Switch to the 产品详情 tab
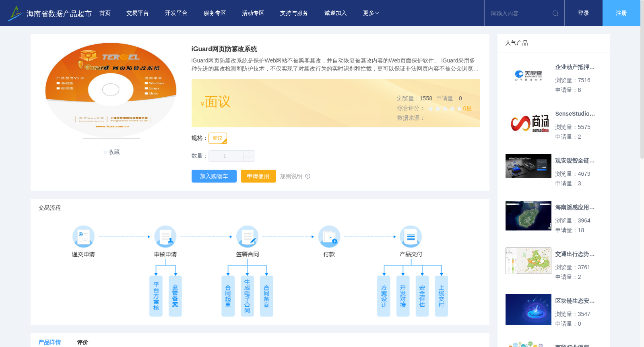This screenshot has width=644, height=347. tap(50, 342)
